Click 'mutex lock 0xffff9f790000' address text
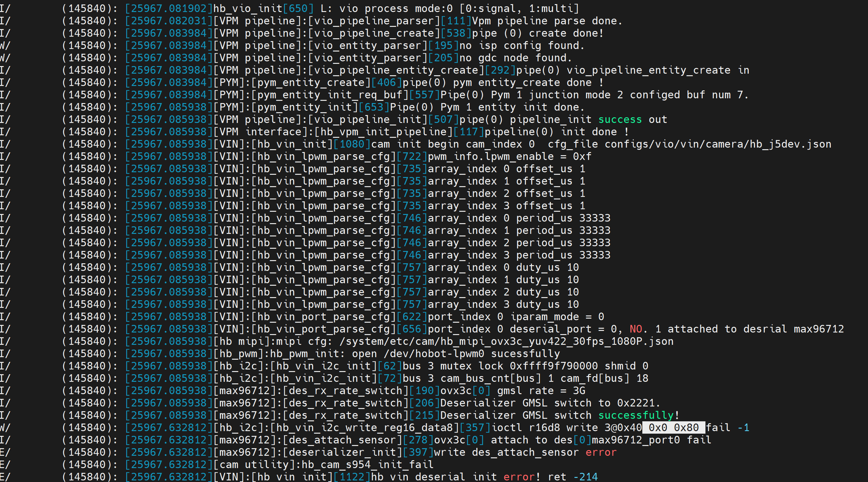868x482 pixels. point(519,366)
